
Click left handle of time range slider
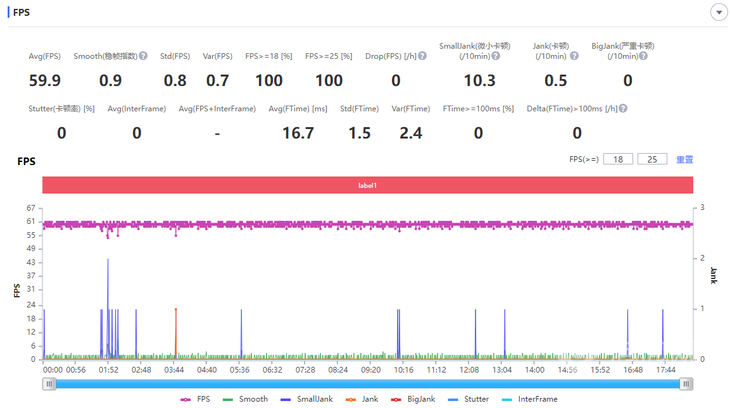click(x=49, y=383)
